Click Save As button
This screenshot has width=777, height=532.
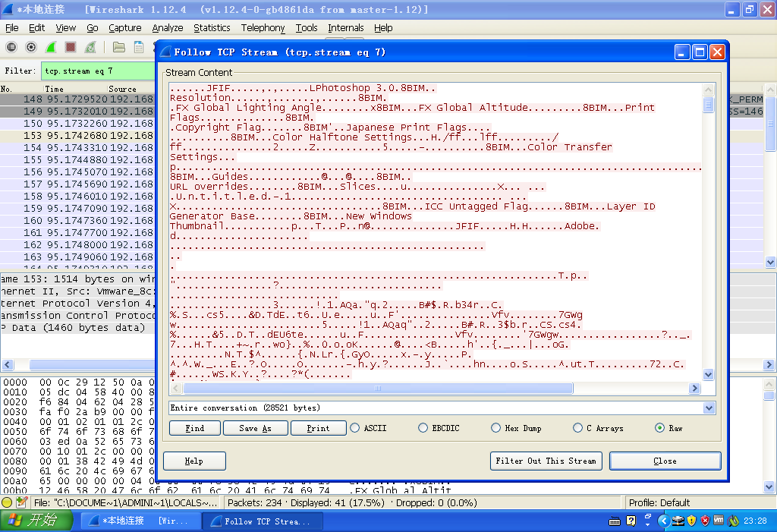255,428
